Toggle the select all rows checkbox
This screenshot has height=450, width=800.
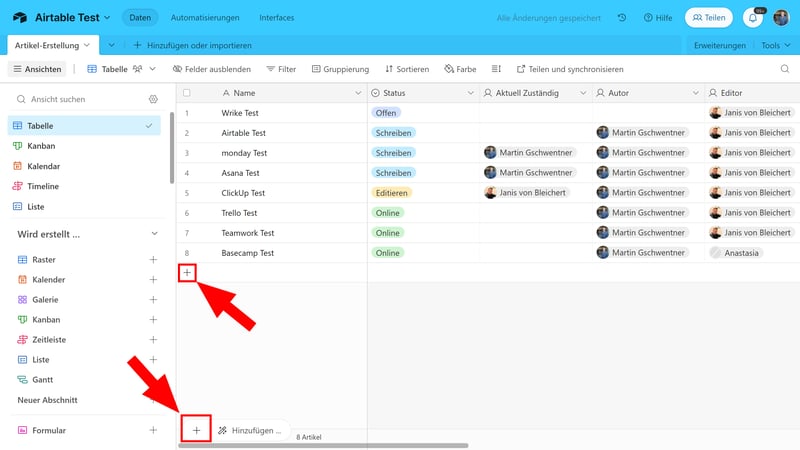click(187, 93)
